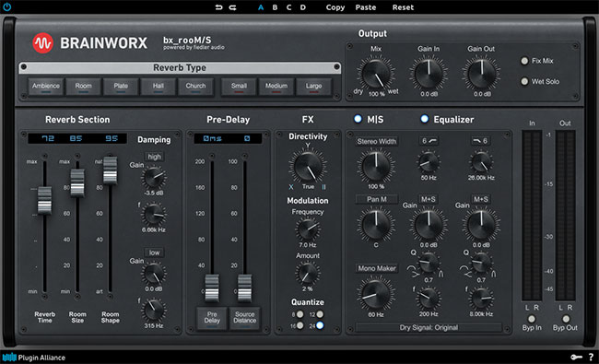Screen dimensions: 599x364
Task: Click the Mono Maker knob
Action: tap(376, 294)
